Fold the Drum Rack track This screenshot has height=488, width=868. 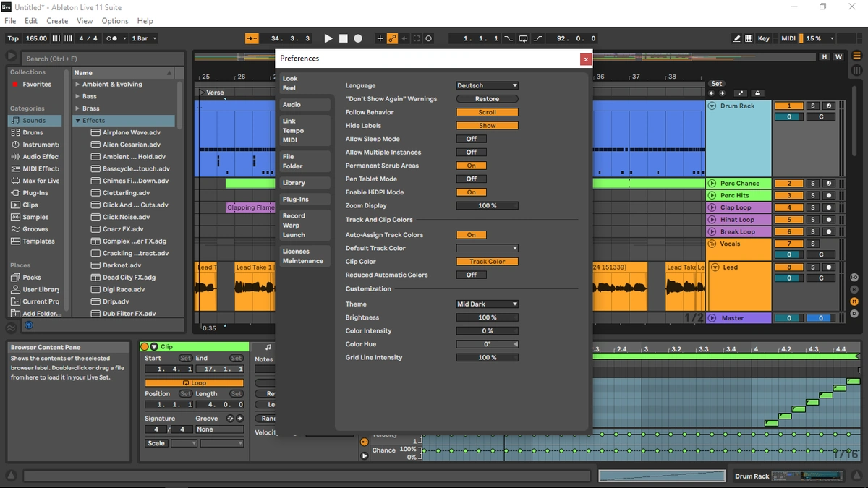tap(712, 106)
